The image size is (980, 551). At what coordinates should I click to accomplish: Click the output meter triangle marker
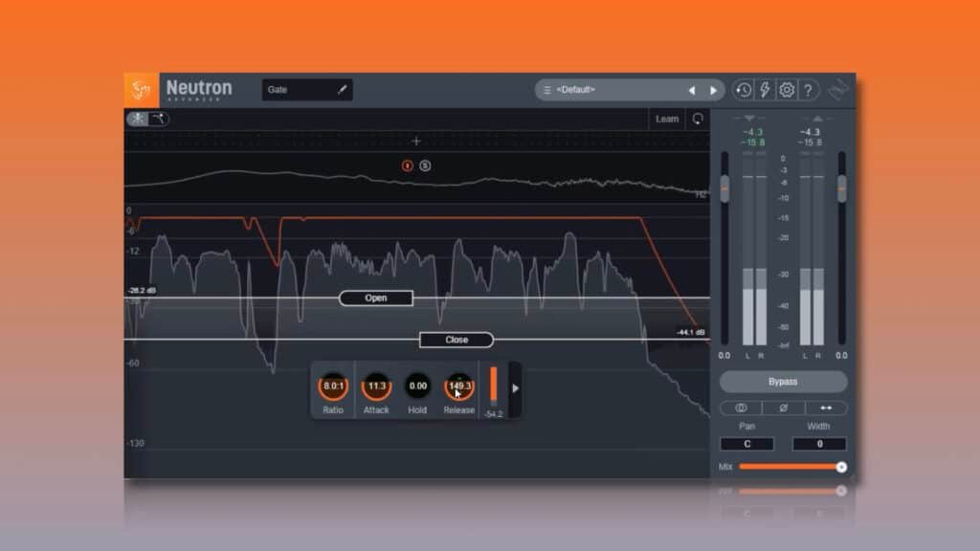pyautogui.click(x=817, y=118)
